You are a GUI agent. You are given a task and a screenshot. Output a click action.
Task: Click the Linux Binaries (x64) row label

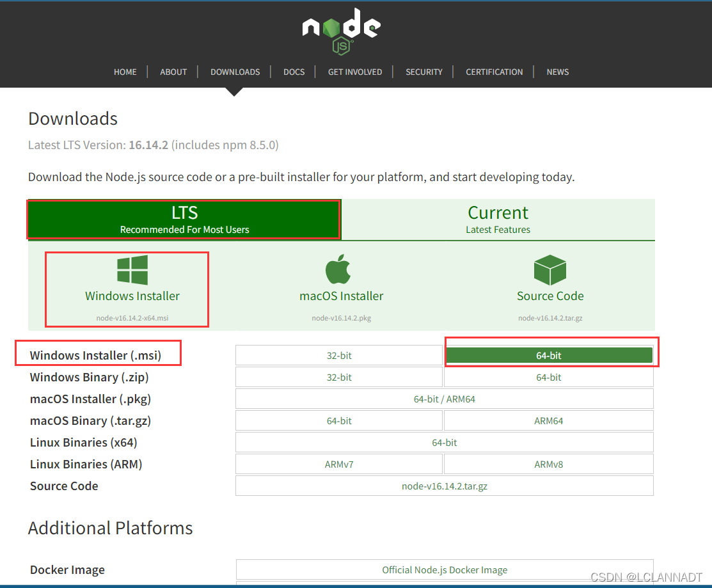pos(84,443)
